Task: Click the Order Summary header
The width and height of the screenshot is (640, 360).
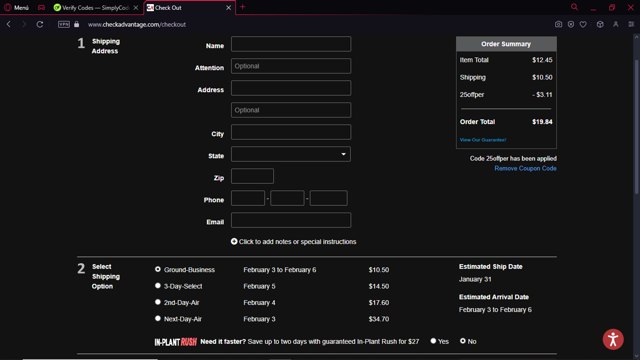Action: coord(506,44)
